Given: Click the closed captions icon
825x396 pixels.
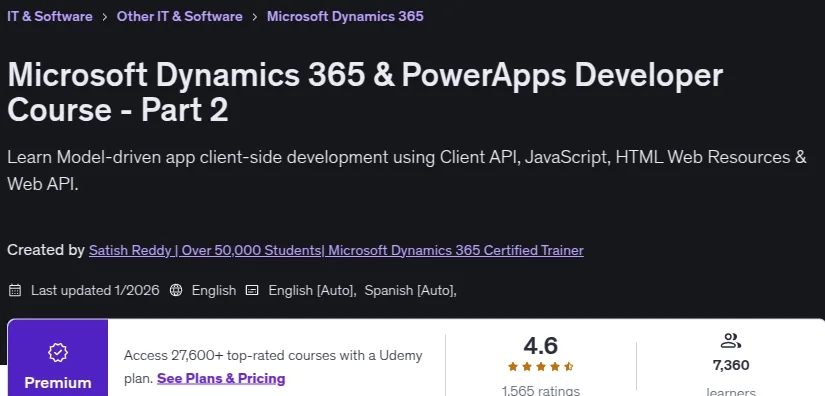Looking at the screenshot, I should tap(253, 290).
